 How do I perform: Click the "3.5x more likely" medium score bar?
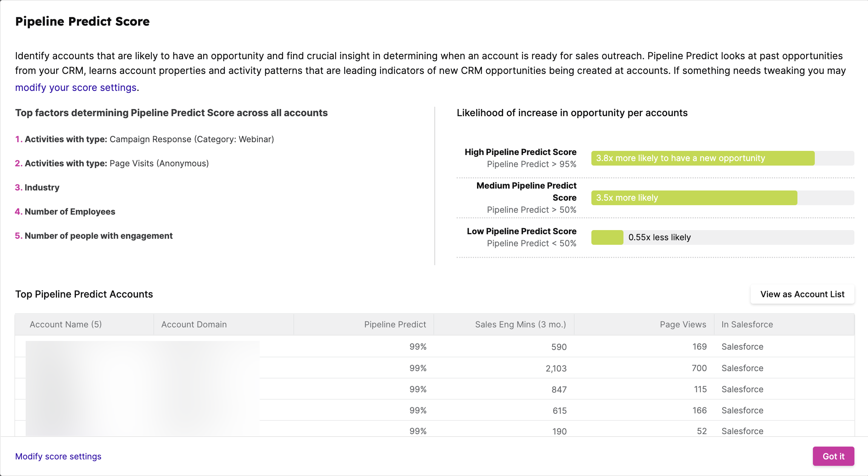click(x=657, y=197)
